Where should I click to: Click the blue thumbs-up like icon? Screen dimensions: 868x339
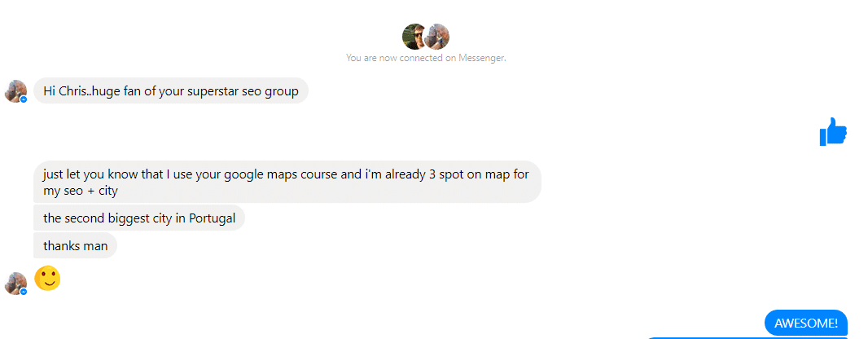coord(833,132)
